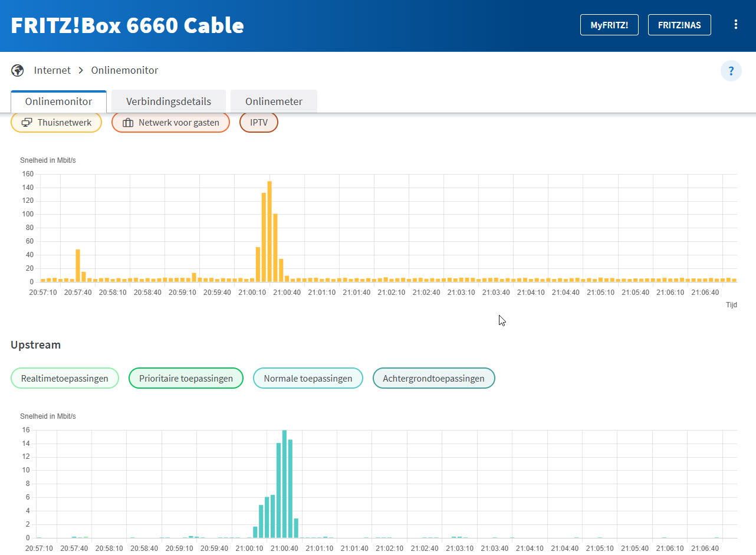Toggle Netwerk voor gasten filter
The image size is (756, 555).
pyautogui.click(x=170, y=123)
